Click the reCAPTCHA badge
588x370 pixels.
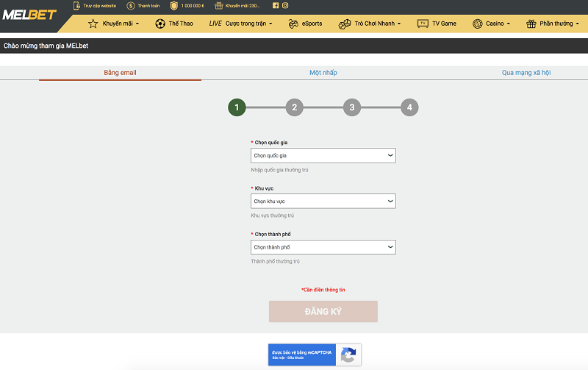pos(315,355)
